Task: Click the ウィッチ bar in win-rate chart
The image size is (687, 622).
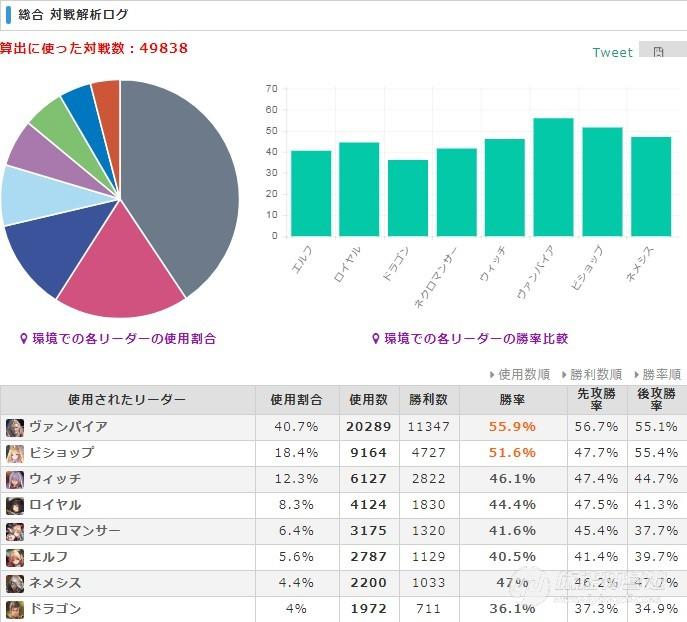Action: 505,187
